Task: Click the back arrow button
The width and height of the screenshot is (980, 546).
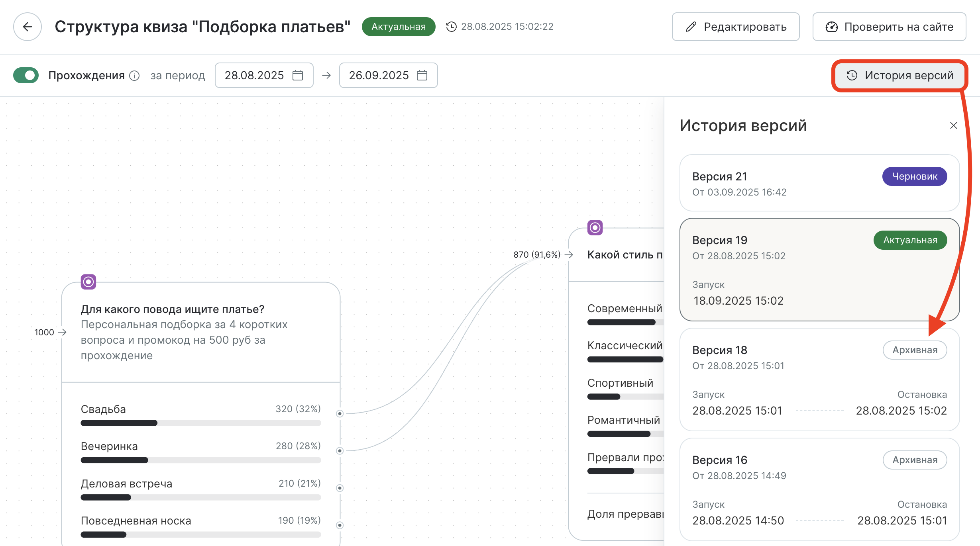Action: click(27, 27)
